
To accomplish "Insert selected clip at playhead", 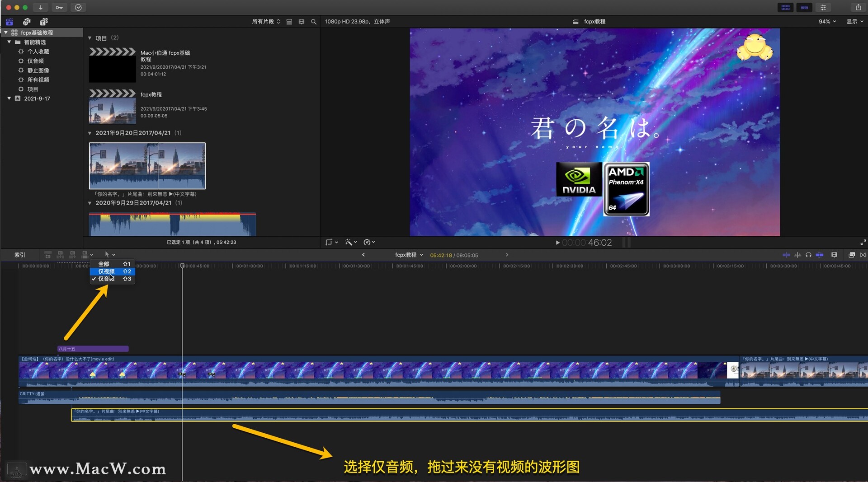I will [x=60, y=255].
